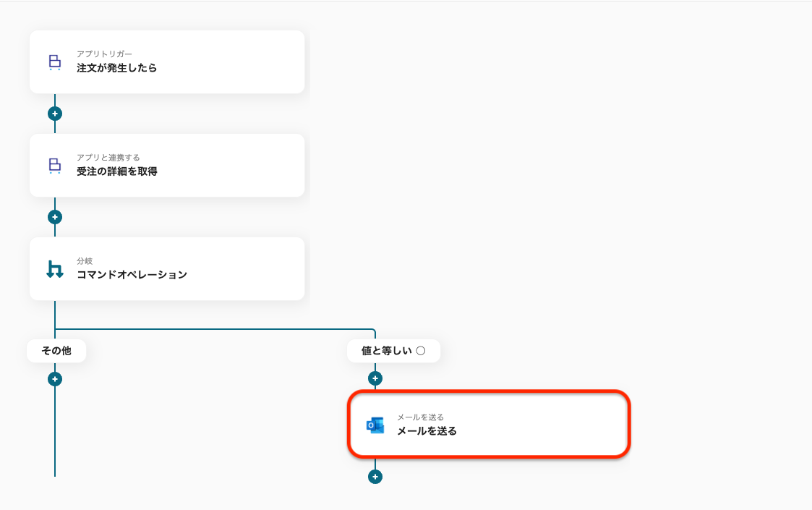Click the small grey メールを送る caption above the title
The image size is (812, 510).
tap(420, 417)
